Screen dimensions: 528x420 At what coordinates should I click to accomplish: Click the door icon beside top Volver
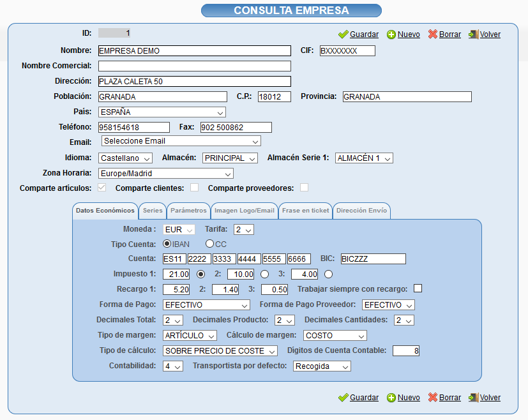tap(474, 34)
